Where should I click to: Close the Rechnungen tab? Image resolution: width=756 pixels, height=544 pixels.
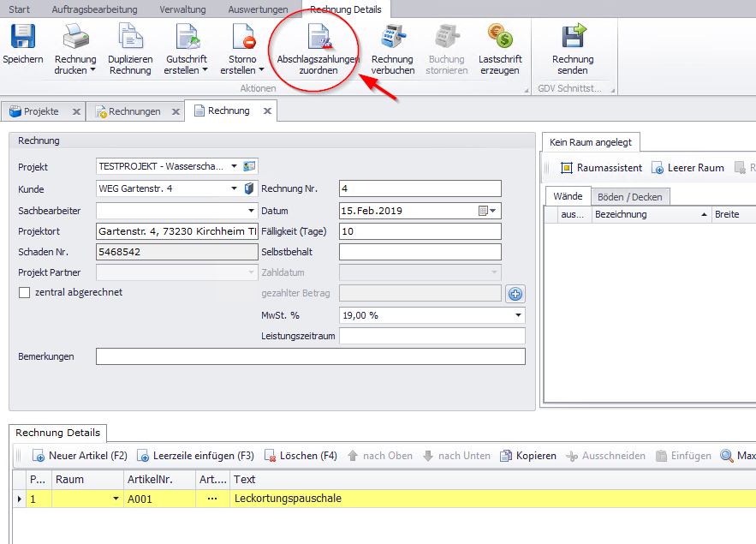[175, 111]
